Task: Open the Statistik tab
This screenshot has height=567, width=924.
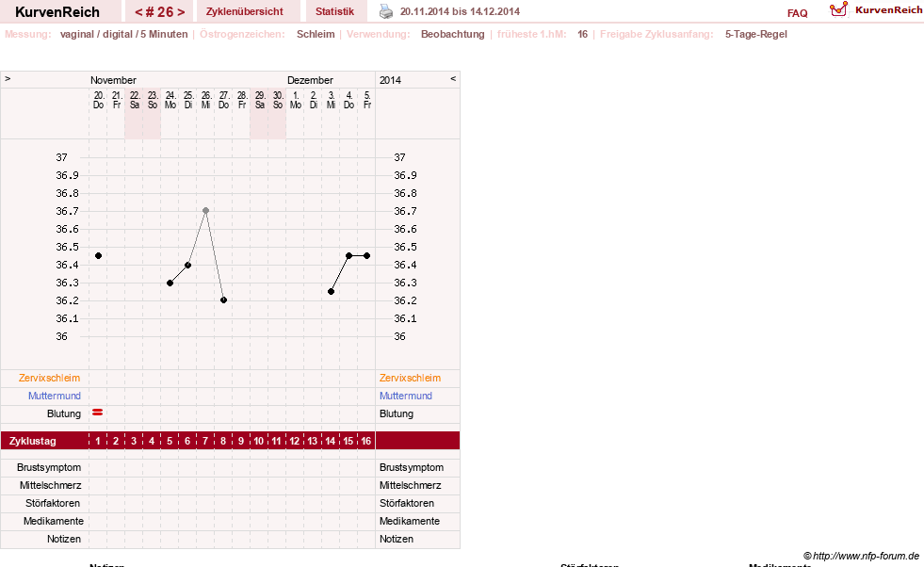Action: (334, 11)
